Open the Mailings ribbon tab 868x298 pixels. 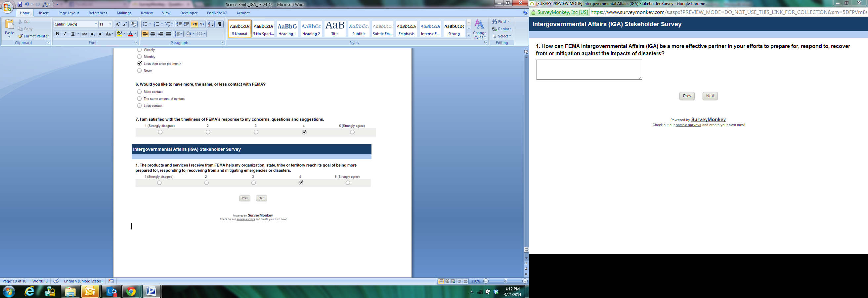(124, 13)
